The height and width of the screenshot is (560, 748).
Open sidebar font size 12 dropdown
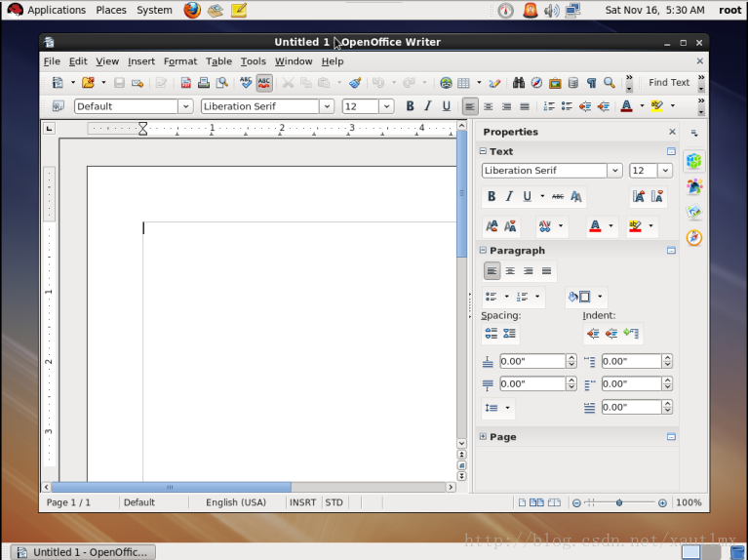coord(665,171)
